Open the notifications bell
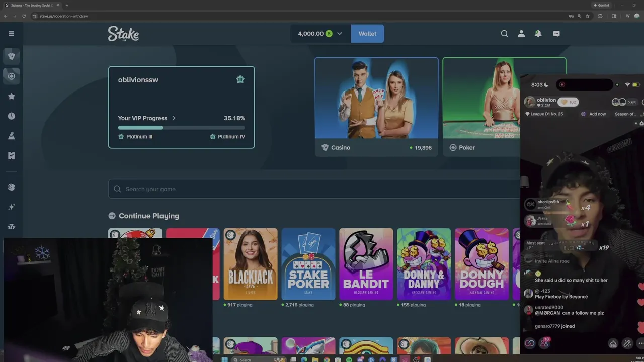The height and width of the screenshot is (362, 644). click(538, 34)
